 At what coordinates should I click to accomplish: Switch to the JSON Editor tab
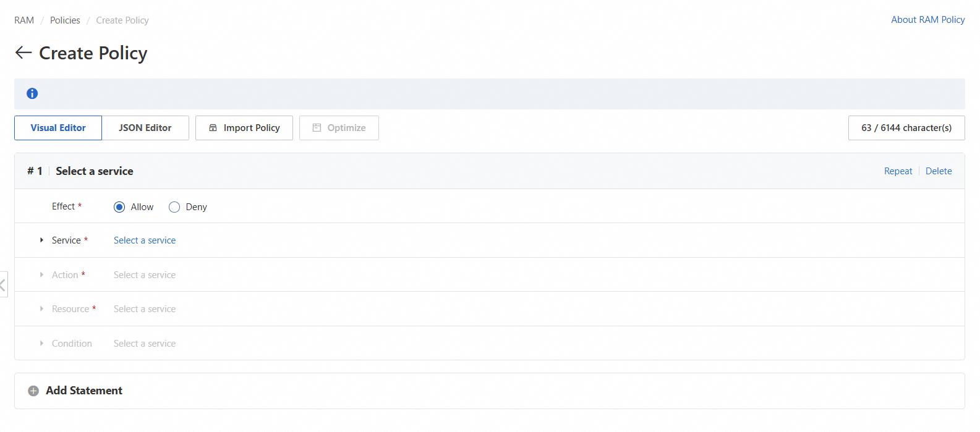(x=145, y=128)
